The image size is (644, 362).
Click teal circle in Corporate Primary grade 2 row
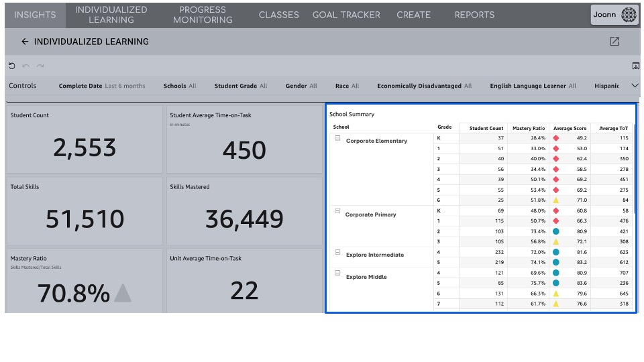(x=555, y=231)
